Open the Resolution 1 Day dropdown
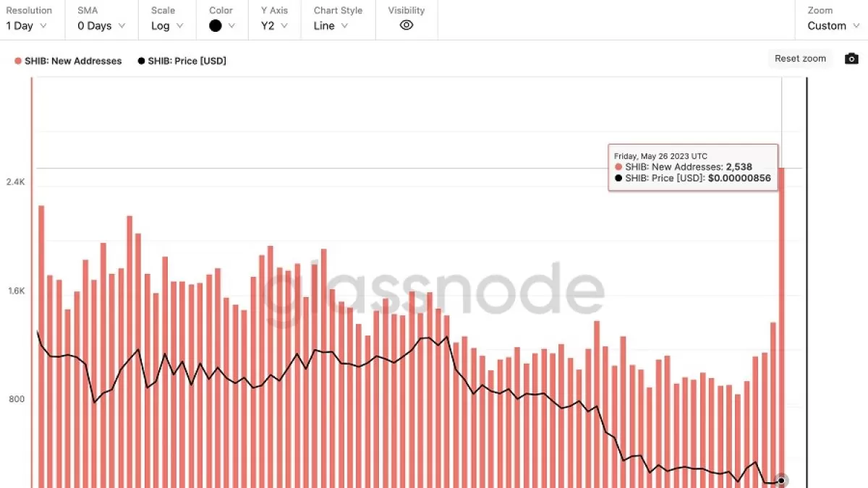868x488 pixels. [x=27, y=25]
